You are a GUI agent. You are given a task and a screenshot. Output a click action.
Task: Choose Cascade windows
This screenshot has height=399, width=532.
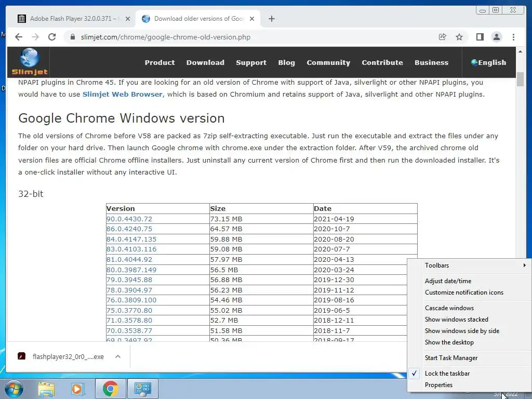[469, 308]
